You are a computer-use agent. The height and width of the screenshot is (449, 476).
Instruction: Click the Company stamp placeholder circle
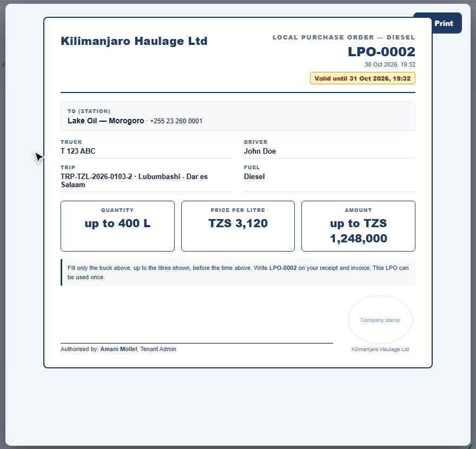pyautogui.click(x=380, y=320)
